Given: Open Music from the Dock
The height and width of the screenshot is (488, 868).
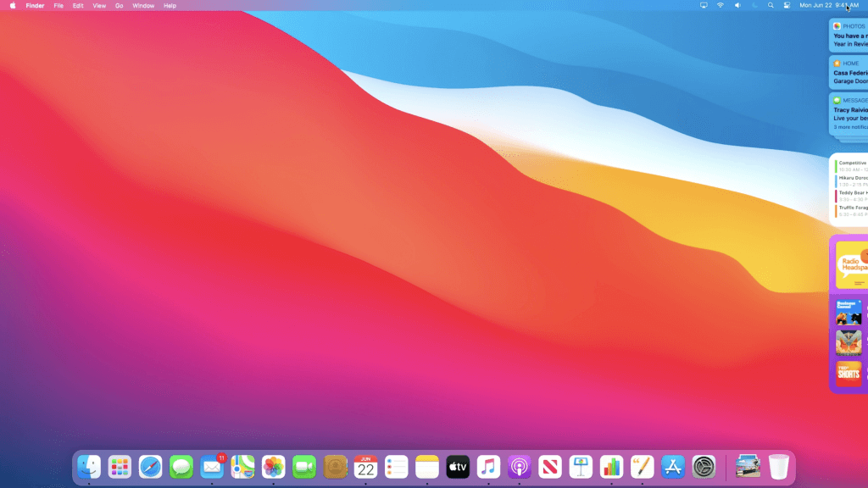Looking at the screenshot, I should tap(488, 467).
